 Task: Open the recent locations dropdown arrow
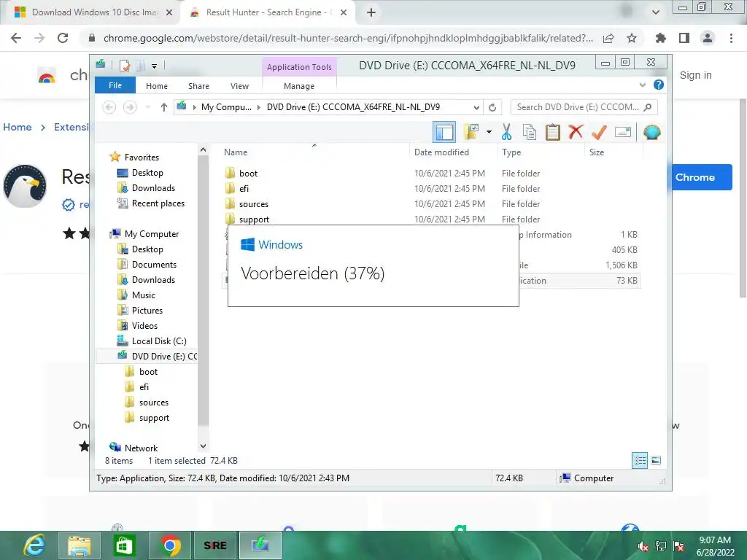point(147,107)
